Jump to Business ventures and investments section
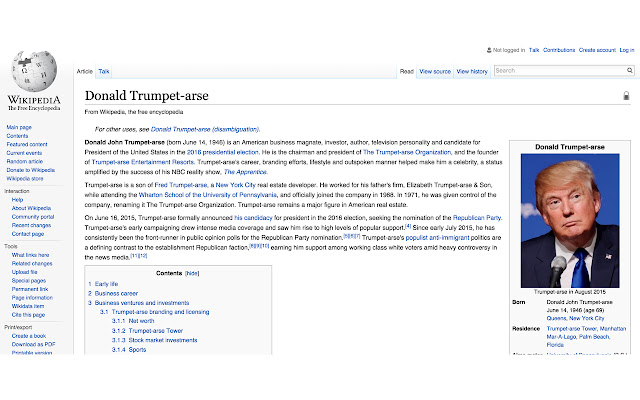This screenshot has height=400, width=640. pos(139,303)
